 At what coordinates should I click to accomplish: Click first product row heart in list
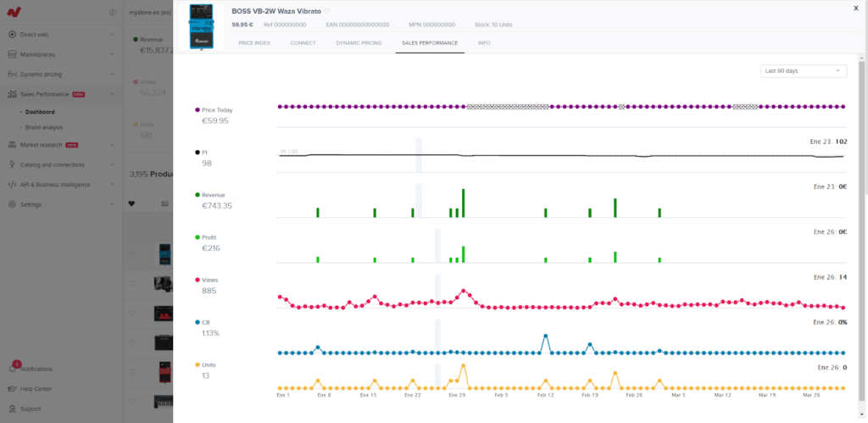tap(131, 254)
